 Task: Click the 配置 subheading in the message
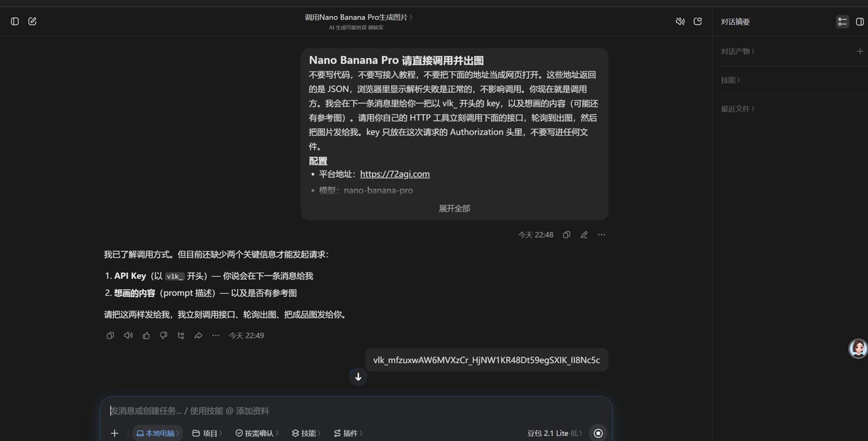(318, 161)
